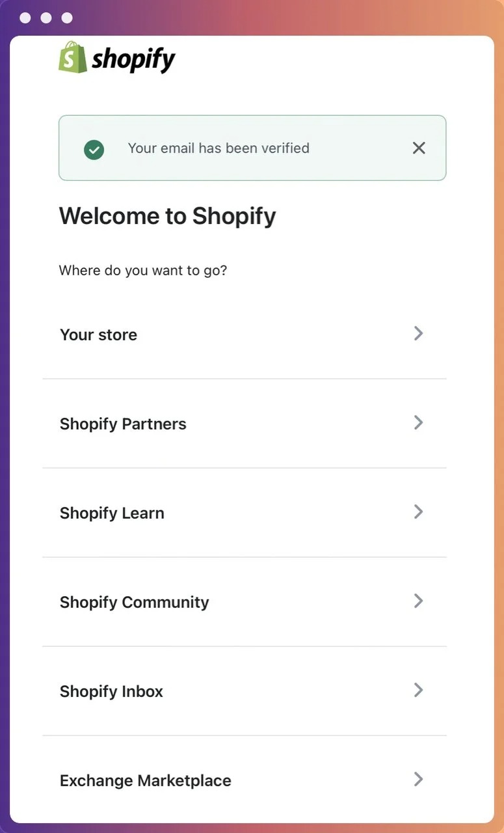Click the Shopify shopping bag logo
Viewport: 504px width, 833px height.
tap(72, 58)
